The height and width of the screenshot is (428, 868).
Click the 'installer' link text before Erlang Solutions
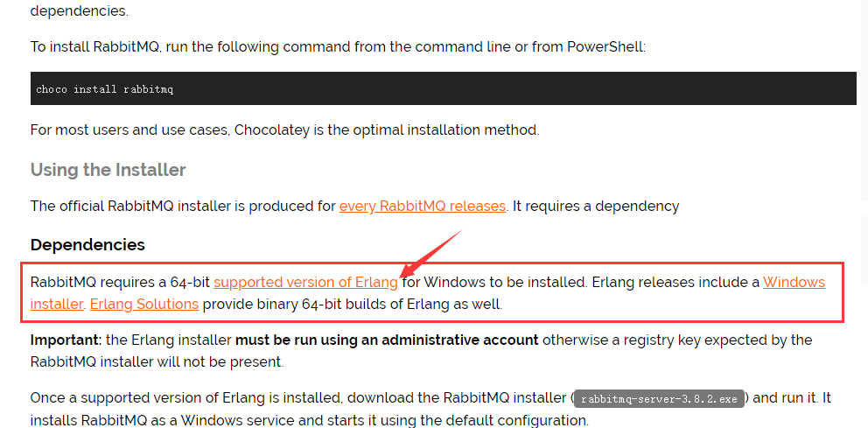[x=56, y=304]
